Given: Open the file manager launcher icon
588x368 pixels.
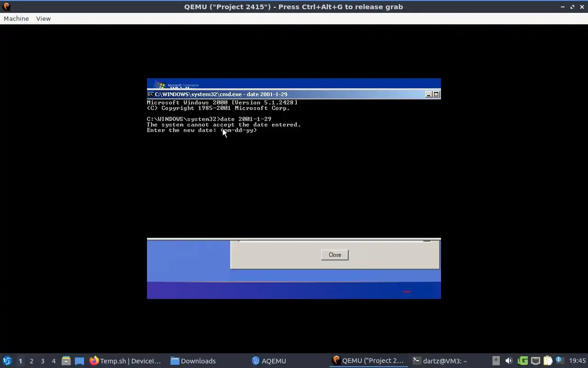Looking at the screenshot, I should click(66, 361).
